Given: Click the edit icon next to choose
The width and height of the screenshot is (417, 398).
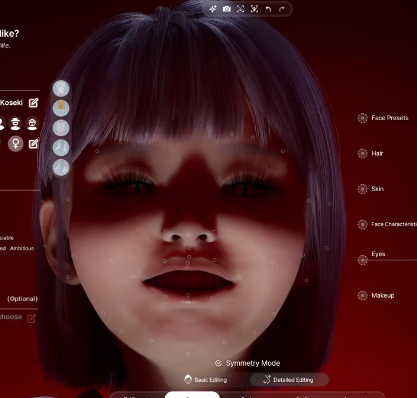Looking at the screenshot, I should pos(31,318).
